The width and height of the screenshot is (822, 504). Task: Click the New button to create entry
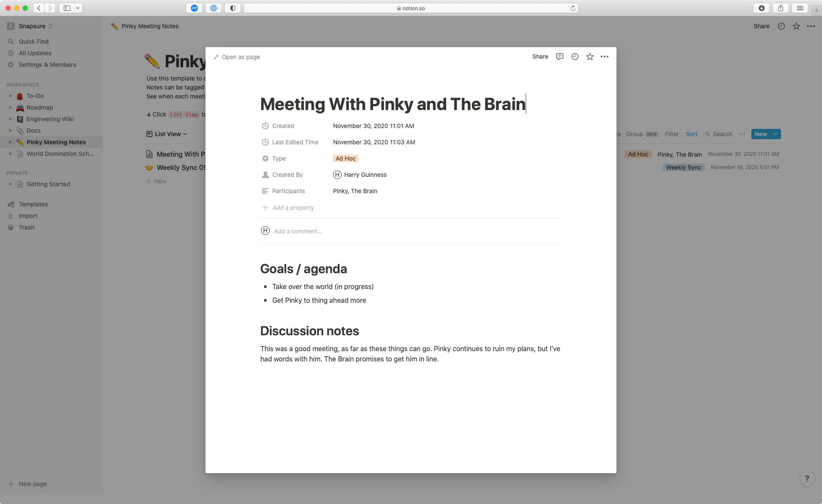(x=761, y=134)
